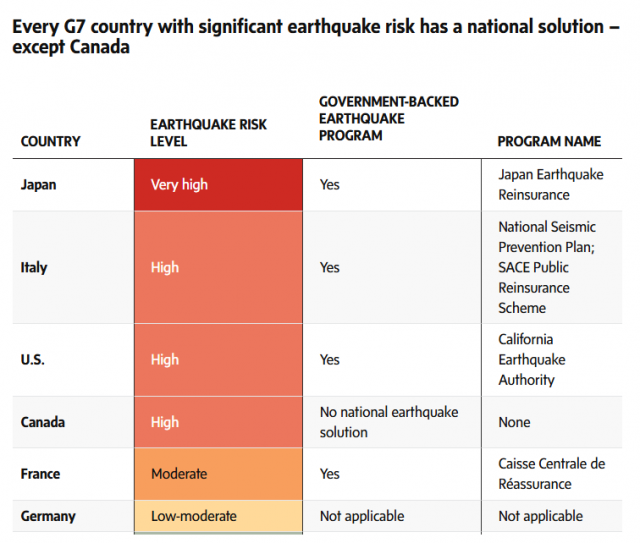Click Canada's High risk level cell
640x543 pixels.
click(218, 422)
